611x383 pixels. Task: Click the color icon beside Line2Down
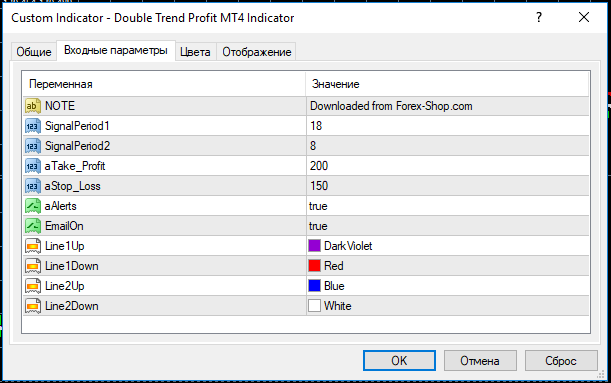(33, 306)
